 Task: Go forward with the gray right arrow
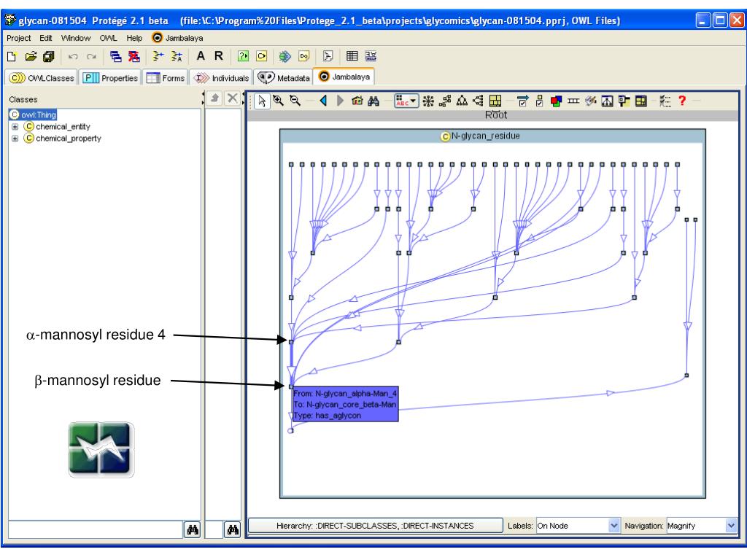click(x=340, y=101)
